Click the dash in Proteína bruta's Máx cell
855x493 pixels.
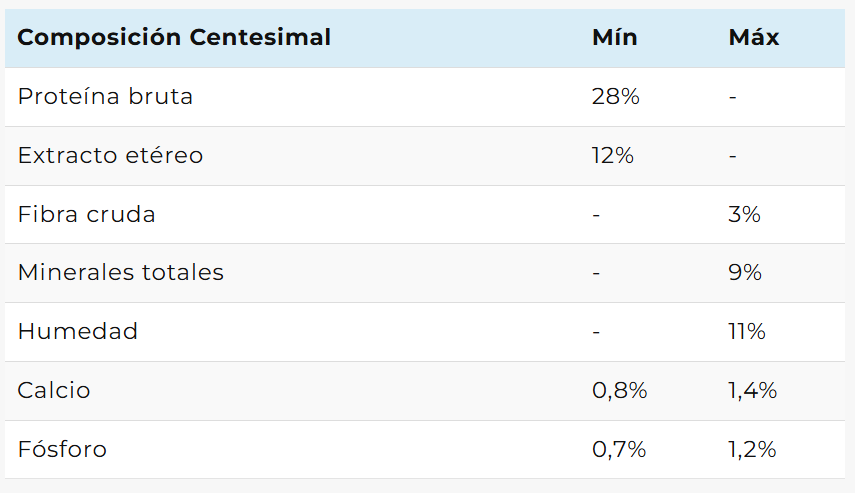pyautogui.click(x=733, y=98)
